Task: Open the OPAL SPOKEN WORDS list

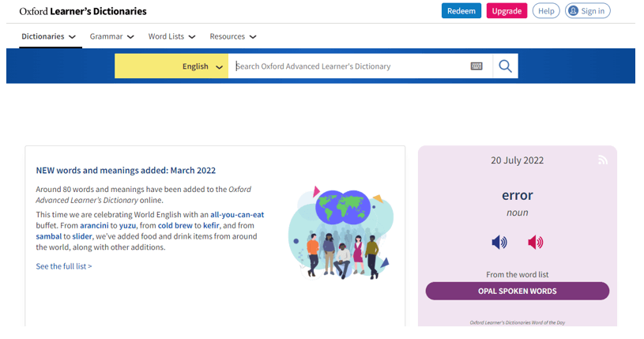Action: pos(517,291)
